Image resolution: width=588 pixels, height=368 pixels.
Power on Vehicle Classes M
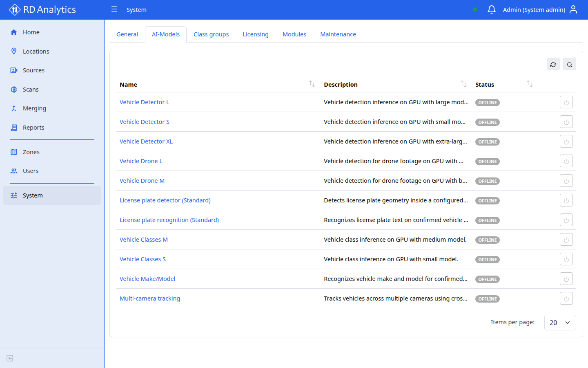(566, 240)
